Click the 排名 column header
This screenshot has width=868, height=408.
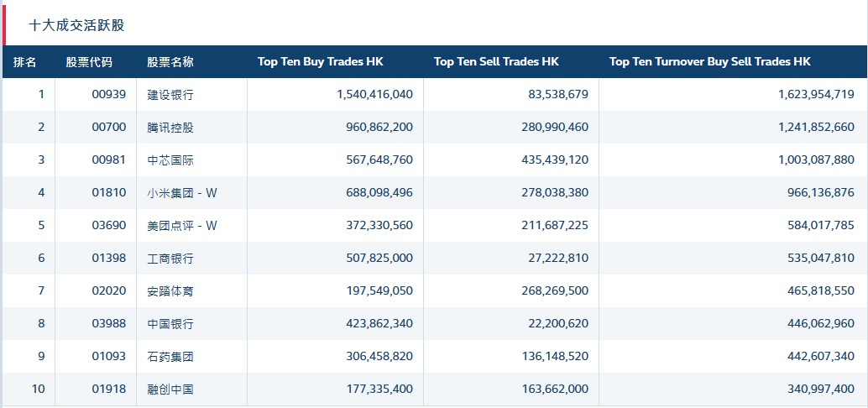pos(25,62)
